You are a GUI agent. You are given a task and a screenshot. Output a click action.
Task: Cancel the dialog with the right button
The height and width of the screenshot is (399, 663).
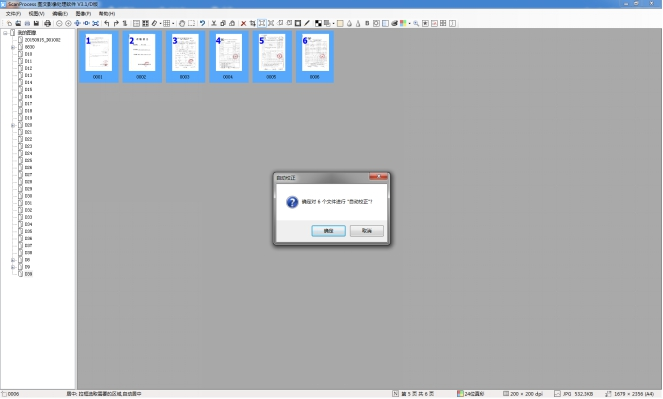[x=367, y=231]
